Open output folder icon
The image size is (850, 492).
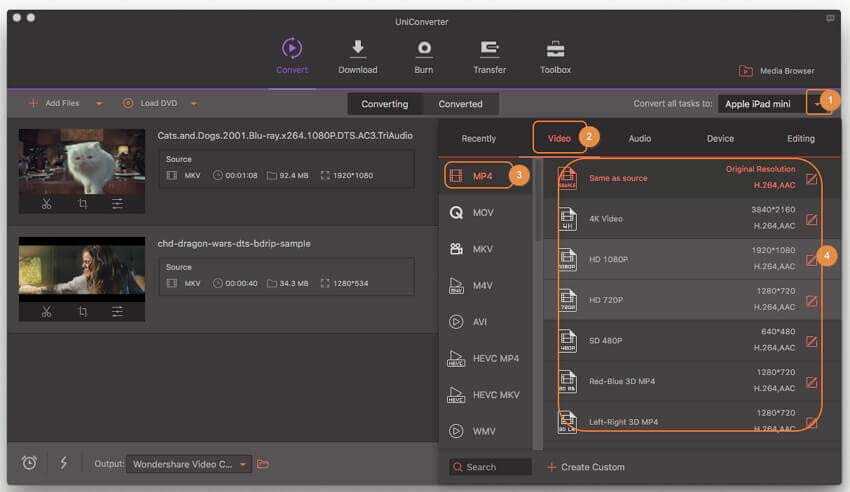tap(263, 464)
